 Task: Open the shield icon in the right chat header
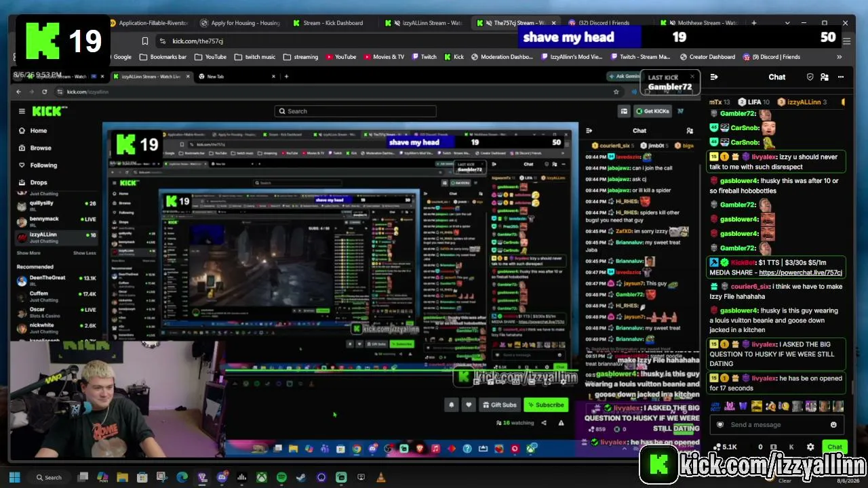[x=810, y=77]
